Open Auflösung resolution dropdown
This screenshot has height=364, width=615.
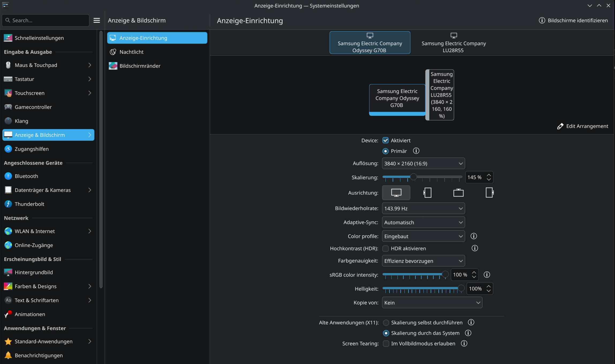(x=423, y=164)
